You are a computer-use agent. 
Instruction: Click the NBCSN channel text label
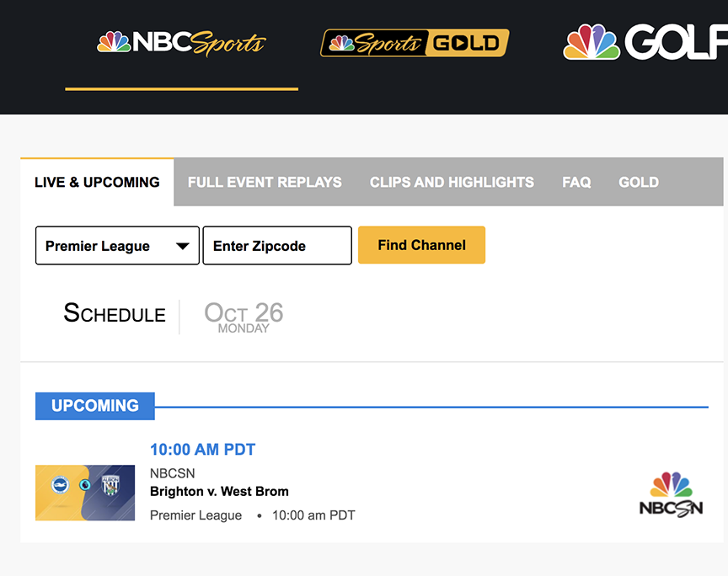pyautogui.click(x=172, y=473)
